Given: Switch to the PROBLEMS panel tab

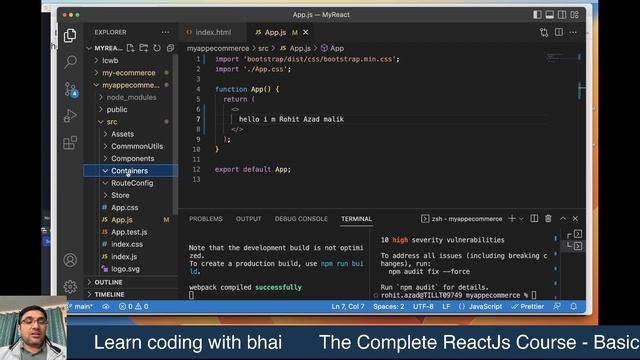Looking at the screenshot, I should pos(206,219).
